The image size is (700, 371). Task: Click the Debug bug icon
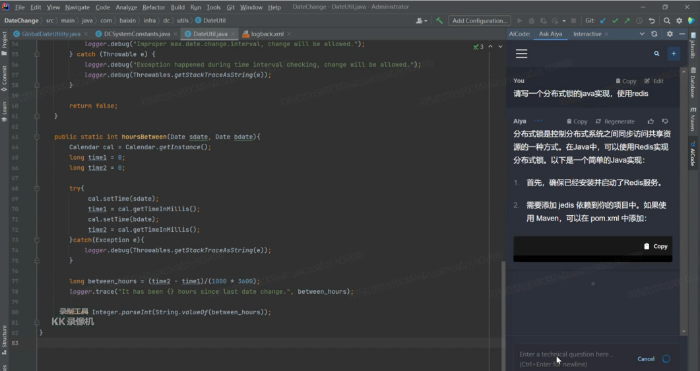pos(531,21)
